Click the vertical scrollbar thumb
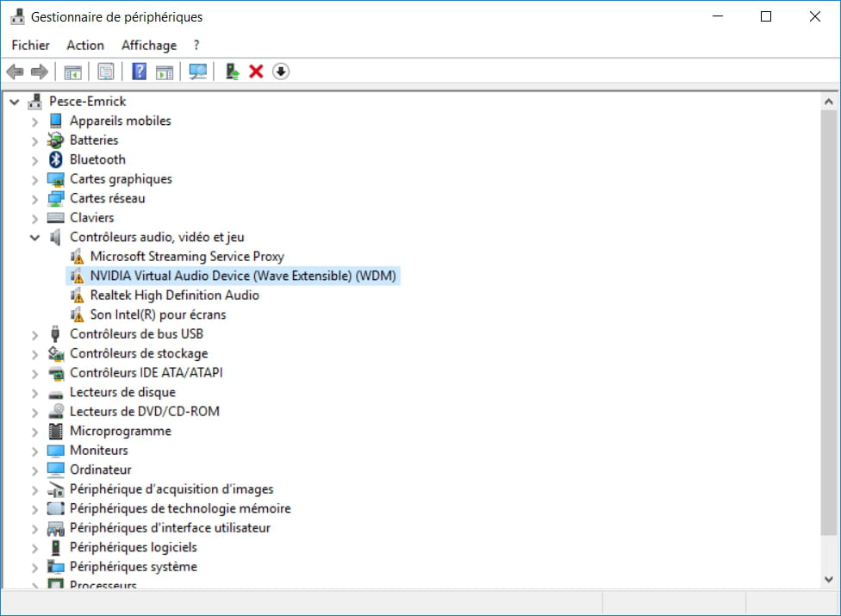Screen dimensions: 841x616 point(829,323)
